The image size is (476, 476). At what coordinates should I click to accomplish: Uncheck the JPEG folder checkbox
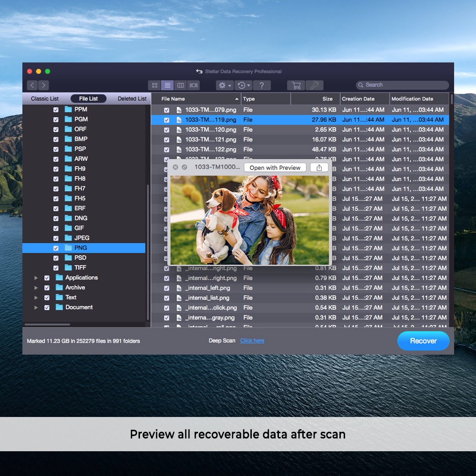(56, 238)
